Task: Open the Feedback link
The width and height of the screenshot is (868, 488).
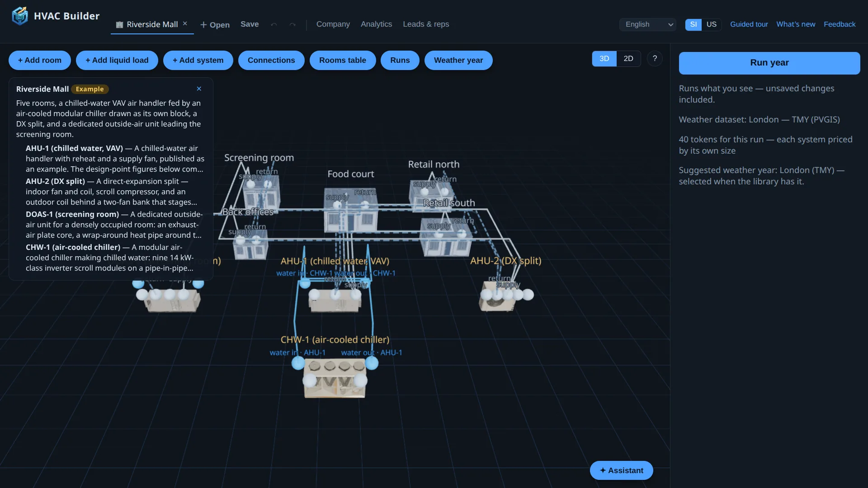Action: 840,24
